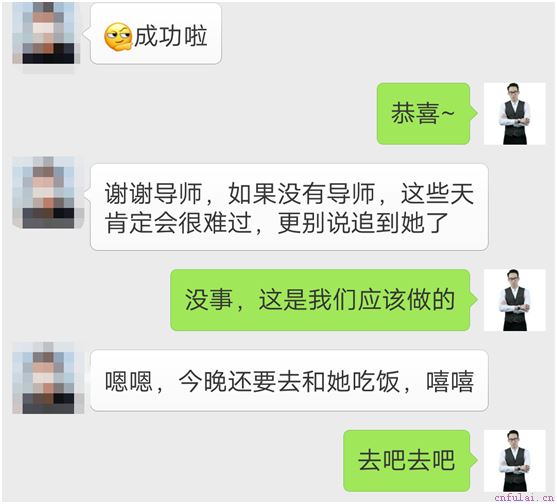The image size is (557, 504).
Task: Tap the phrase 更别说追到她了
Action: pyautogui.click(x=363, y=223)
